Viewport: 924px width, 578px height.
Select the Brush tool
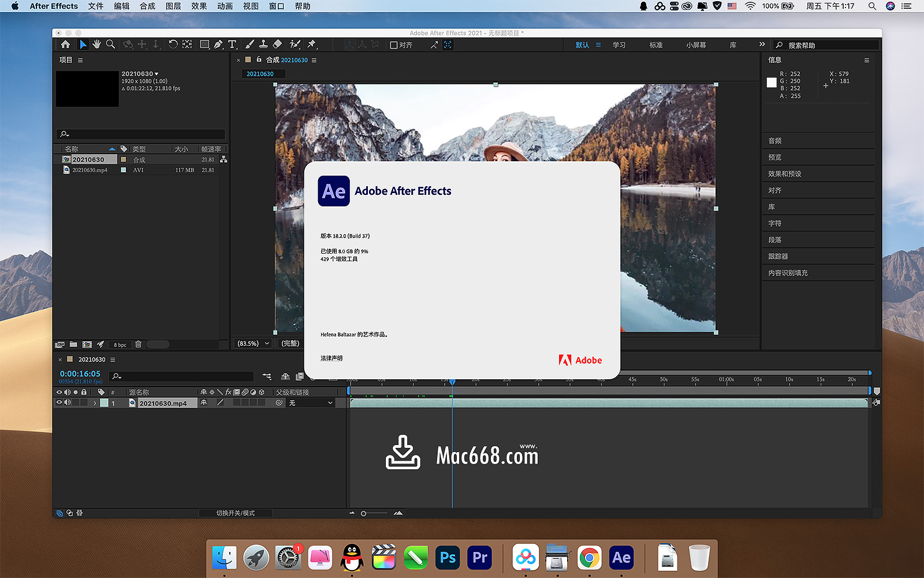click(x=249, y=45)
